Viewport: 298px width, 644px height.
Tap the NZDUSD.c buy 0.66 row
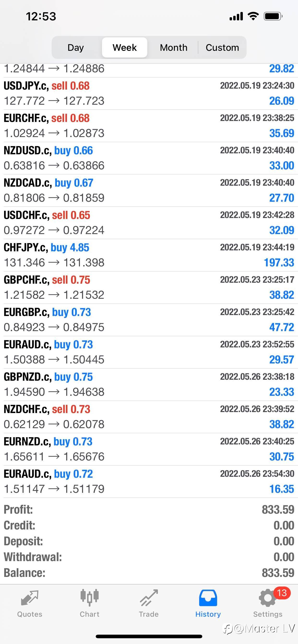pyautogui.click(x=149, y=158)
